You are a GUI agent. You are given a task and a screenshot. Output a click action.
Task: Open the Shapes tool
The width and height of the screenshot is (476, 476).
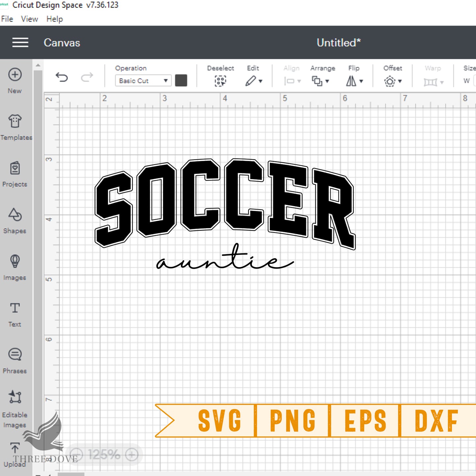tap(15, 215)
